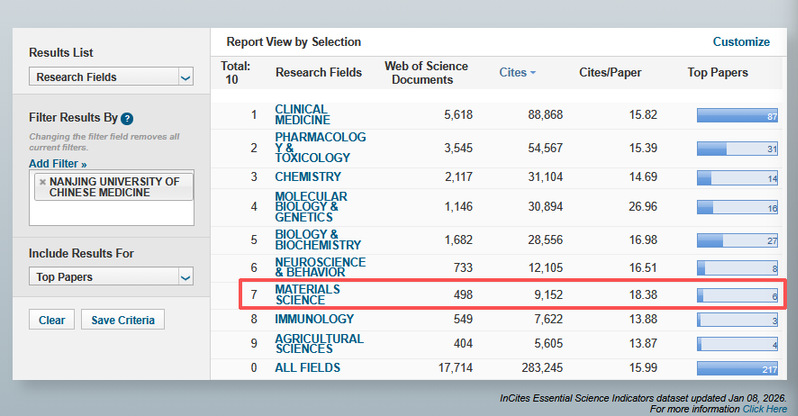Select the Pharmacology & Toxicology field
Viewport: 798px width, 416px height.
tap(320, 147)
